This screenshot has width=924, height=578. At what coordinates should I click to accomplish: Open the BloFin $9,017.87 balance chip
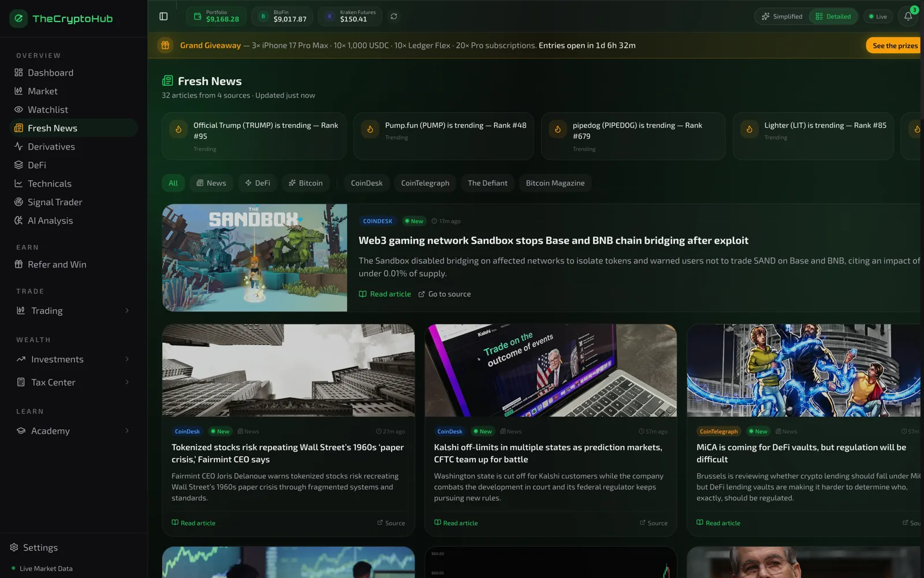pos(282,16)
